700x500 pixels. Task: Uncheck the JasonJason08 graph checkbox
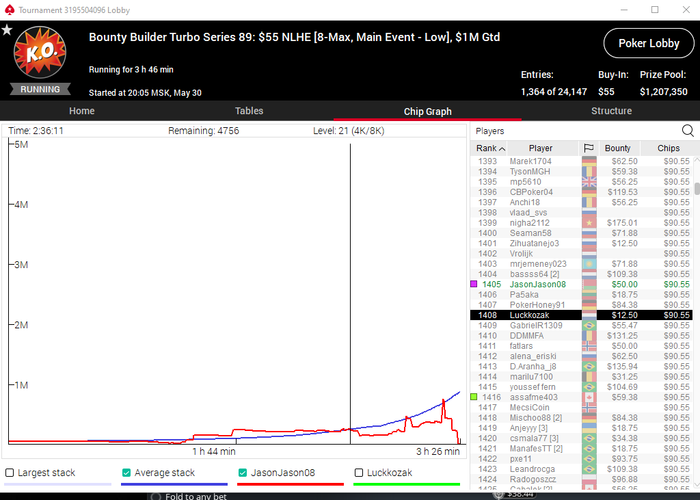click(x=242, y=472)
